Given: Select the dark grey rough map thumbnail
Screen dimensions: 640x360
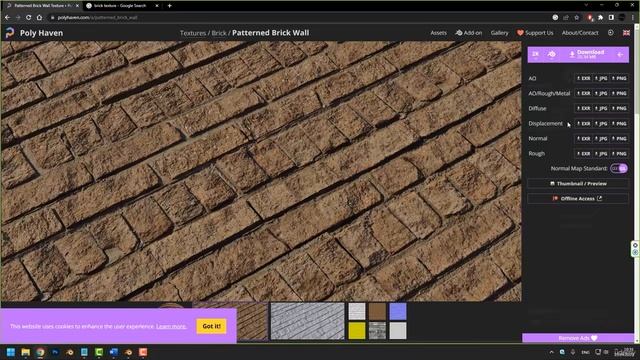Looking at the screenshot, I should [377, 331].
